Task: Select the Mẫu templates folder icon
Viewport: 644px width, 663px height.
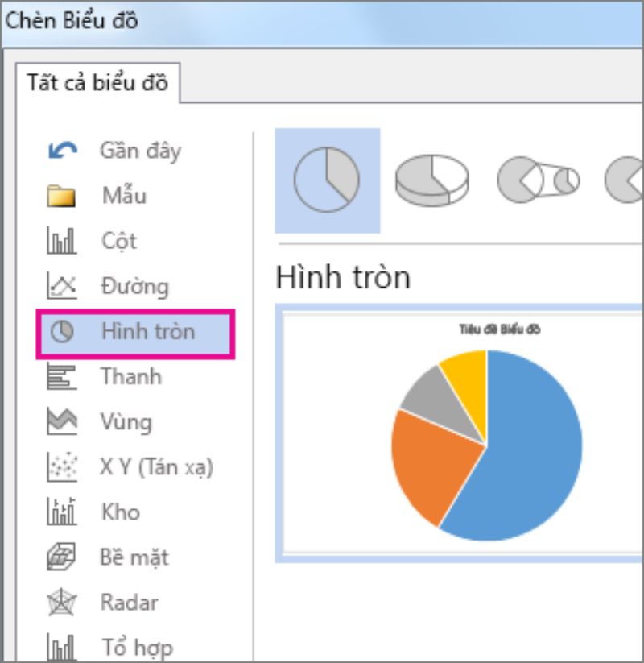Action: [61, 196]
